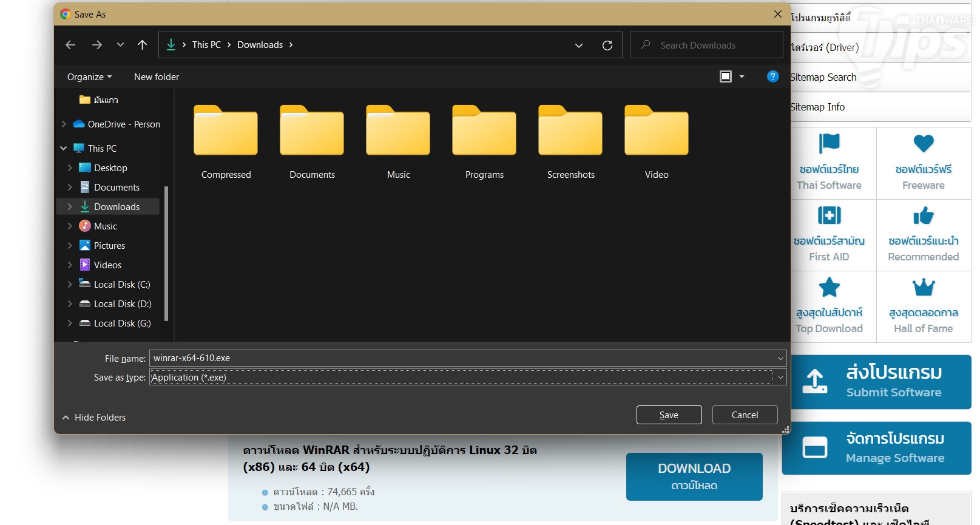Viewport: 980px width, 525px height.
Task: Click the Save button
Action: pyautogui.click(x=669, y=415)
